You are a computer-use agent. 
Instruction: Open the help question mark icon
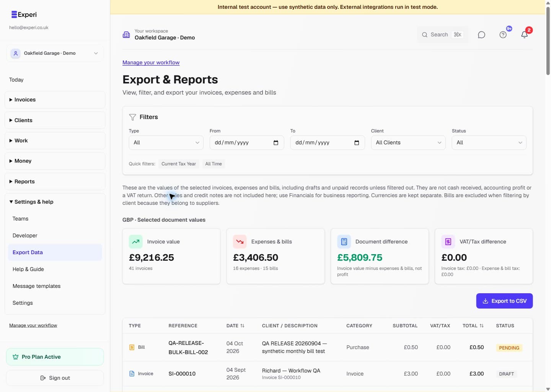pyautogui.click(x=503, y=35)
